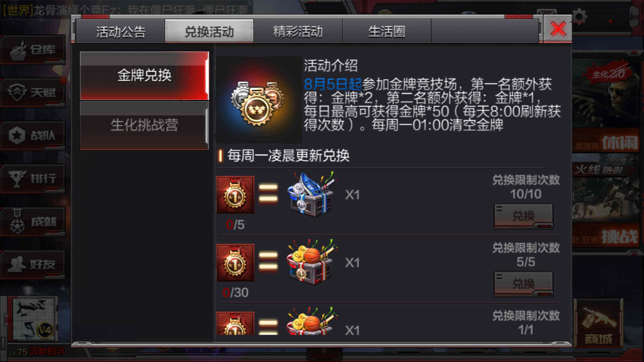The image size is (644, 362).
Task: Open the 商城 shop icon
Action: (x=599, y=323)
